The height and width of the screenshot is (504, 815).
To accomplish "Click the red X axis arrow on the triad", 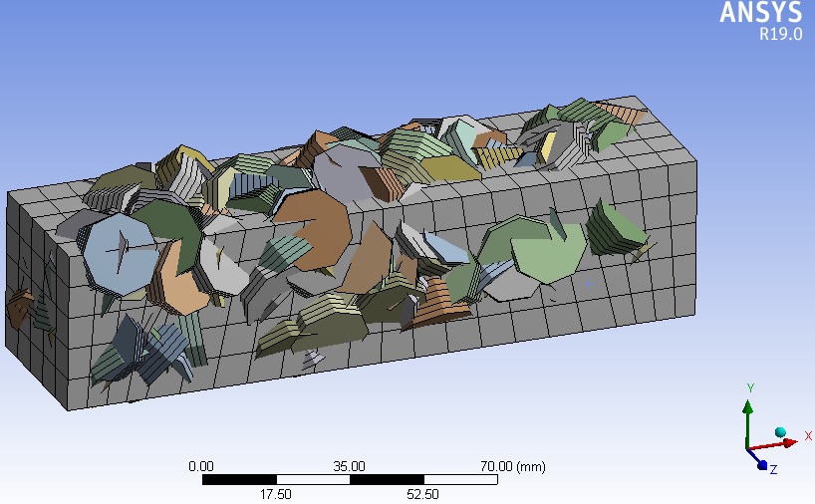I will [x=774, y=445].
